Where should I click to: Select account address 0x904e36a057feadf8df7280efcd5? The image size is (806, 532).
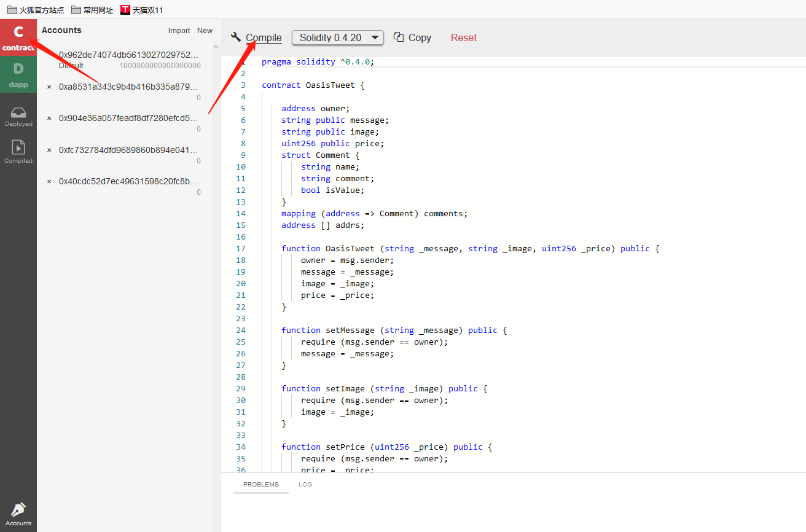(x=129, y=118)
